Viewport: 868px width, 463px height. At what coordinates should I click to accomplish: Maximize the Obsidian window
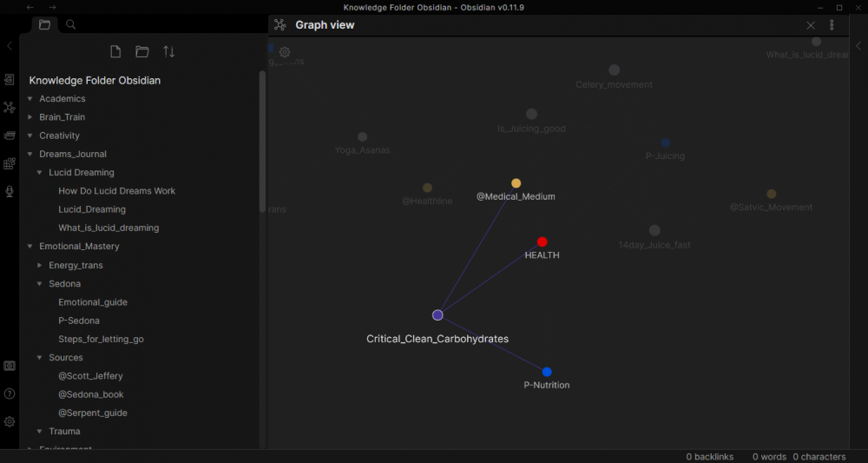[x=839, y=7]
